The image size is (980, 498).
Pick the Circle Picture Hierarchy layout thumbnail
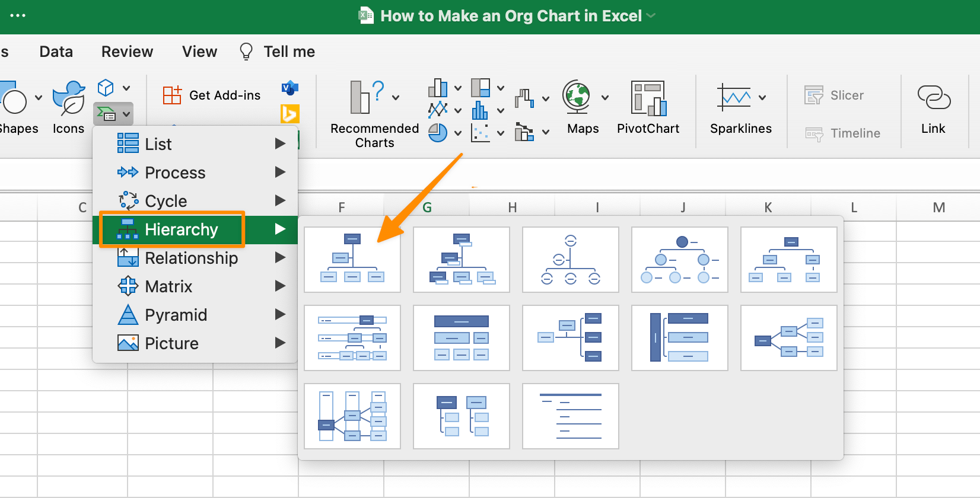[680, 260]
